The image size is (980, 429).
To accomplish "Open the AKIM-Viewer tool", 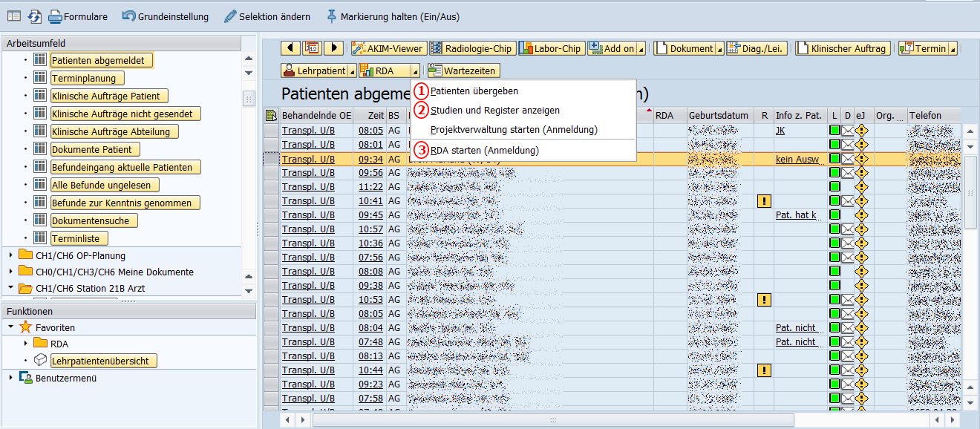I will (388, 48).
